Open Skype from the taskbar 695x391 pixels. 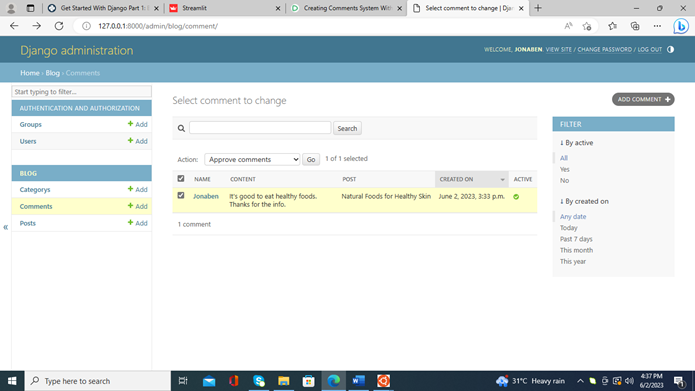click(259, 381)
